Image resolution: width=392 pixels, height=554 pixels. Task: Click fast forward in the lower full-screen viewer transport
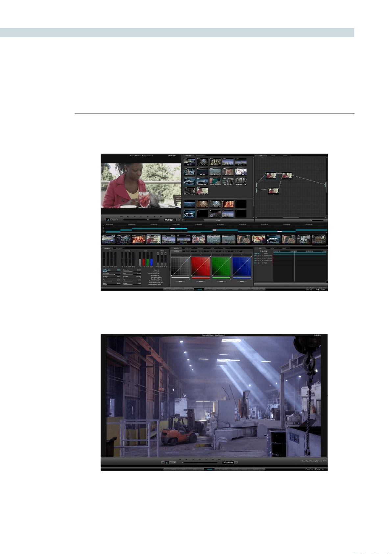[x=219, y=459]
